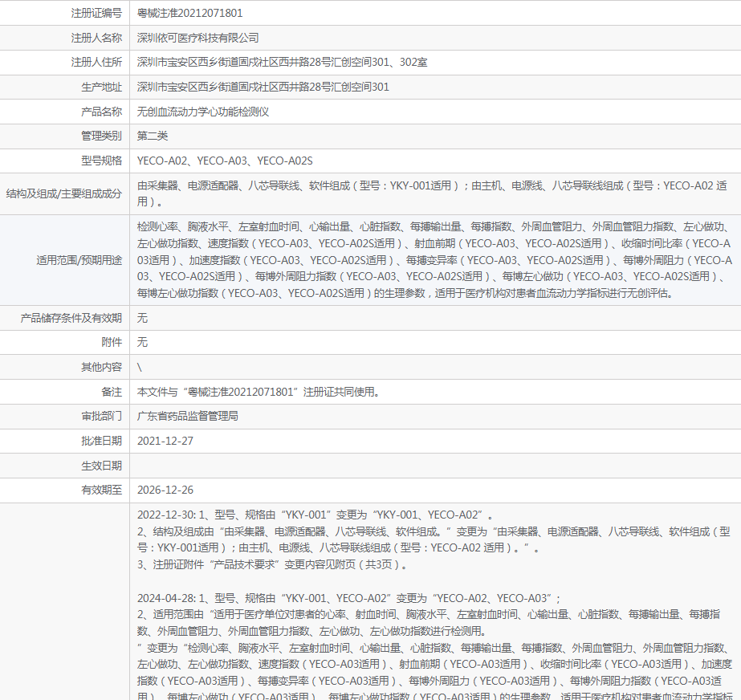Click the change entry line dated 2024-04-28
The image size is (741, 700).
coord(348,598)
